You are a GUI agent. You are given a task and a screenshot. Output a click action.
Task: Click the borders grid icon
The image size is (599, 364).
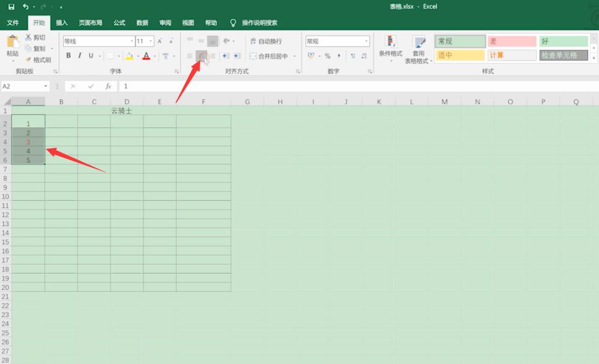pyautogui.click(x=110, y=56)
